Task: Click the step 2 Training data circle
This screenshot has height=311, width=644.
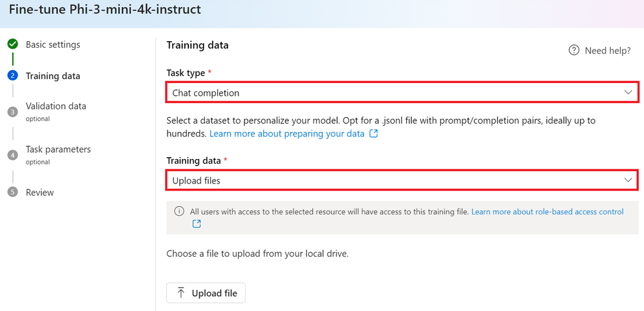Action: [x=12, y=76]
